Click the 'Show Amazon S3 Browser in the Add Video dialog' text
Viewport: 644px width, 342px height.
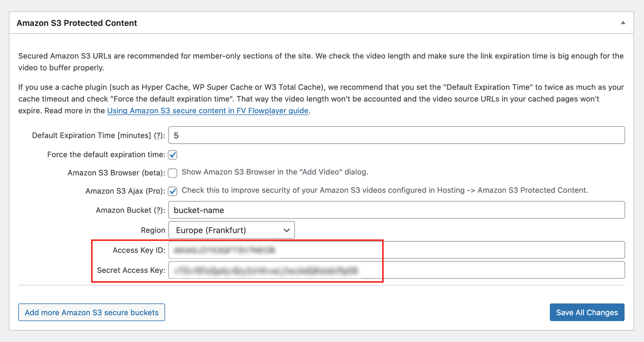point(275,172)
